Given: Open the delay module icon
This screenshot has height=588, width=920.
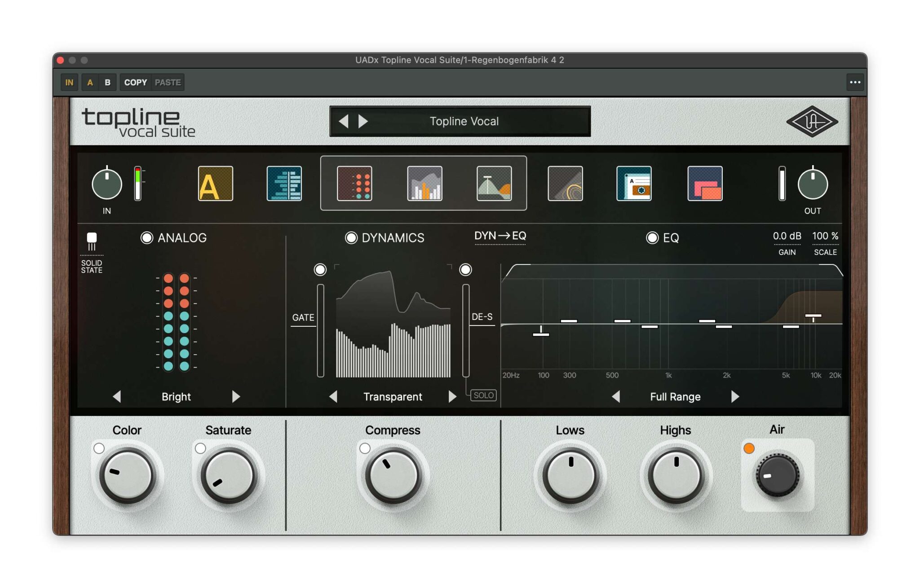Looking at the screenshot, I should (635, 184).
